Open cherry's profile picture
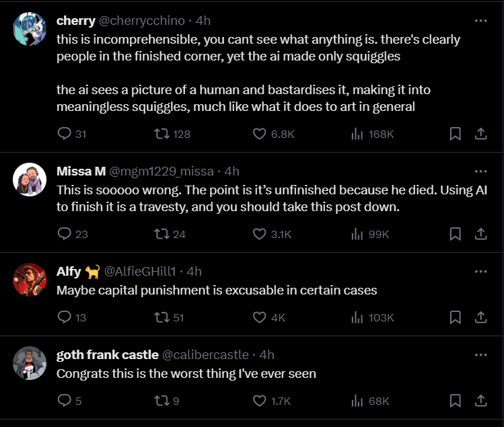The height and width of the screenshot is (427, 504). 30,30
